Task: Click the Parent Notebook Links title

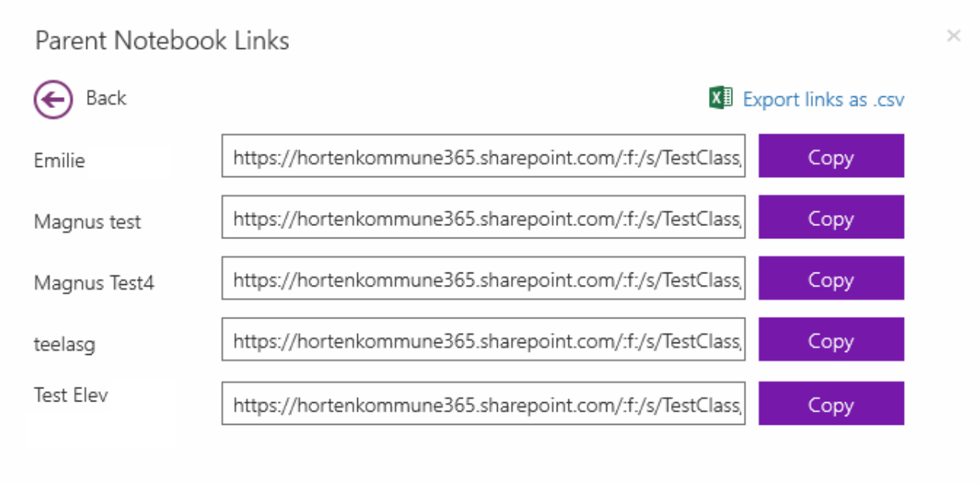Action: click(x=162, y=40)
